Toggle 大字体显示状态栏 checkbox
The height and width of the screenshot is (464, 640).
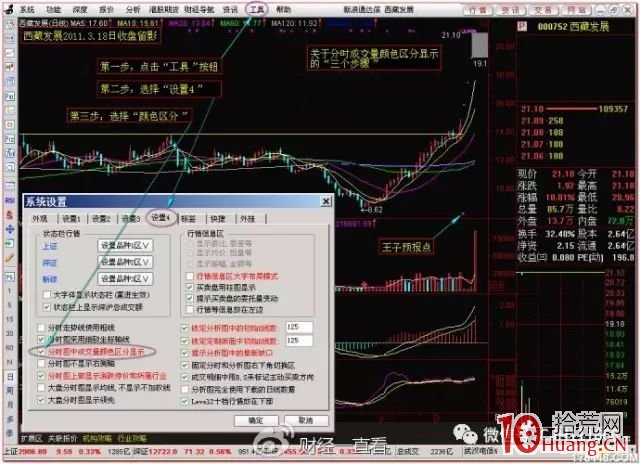[47, 295]
